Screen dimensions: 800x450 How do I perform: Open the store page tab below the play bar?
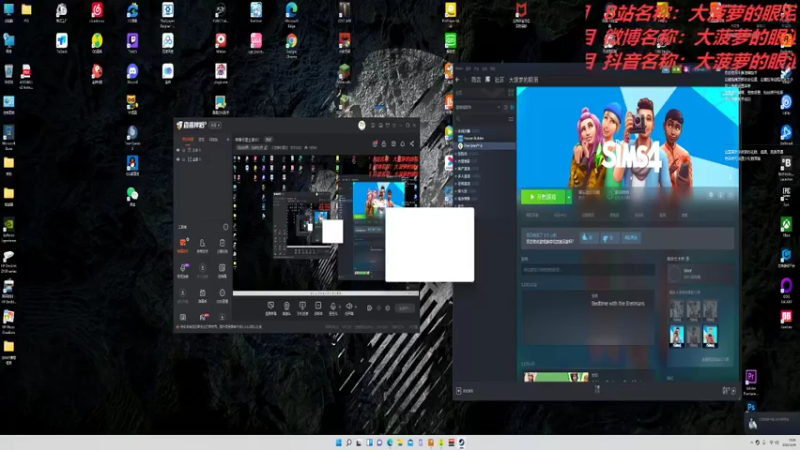click(532, 215)
